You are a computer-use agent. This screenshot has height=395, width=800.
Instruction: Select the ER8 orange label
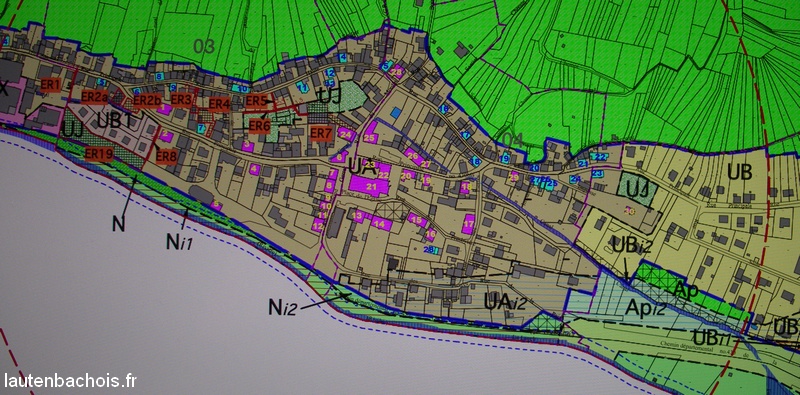click(166, 156)
